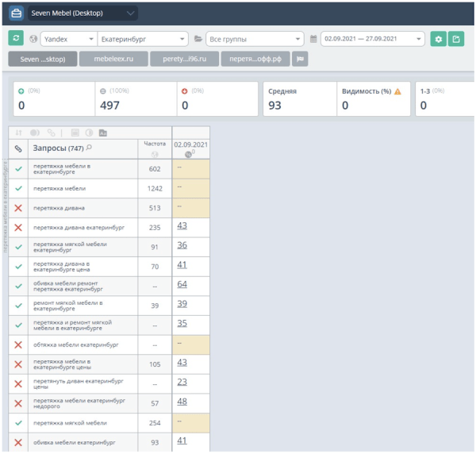The image size is (476, 454).
Task: Open the Yandex search engine dropdown
Action: [x=67, y=39]
